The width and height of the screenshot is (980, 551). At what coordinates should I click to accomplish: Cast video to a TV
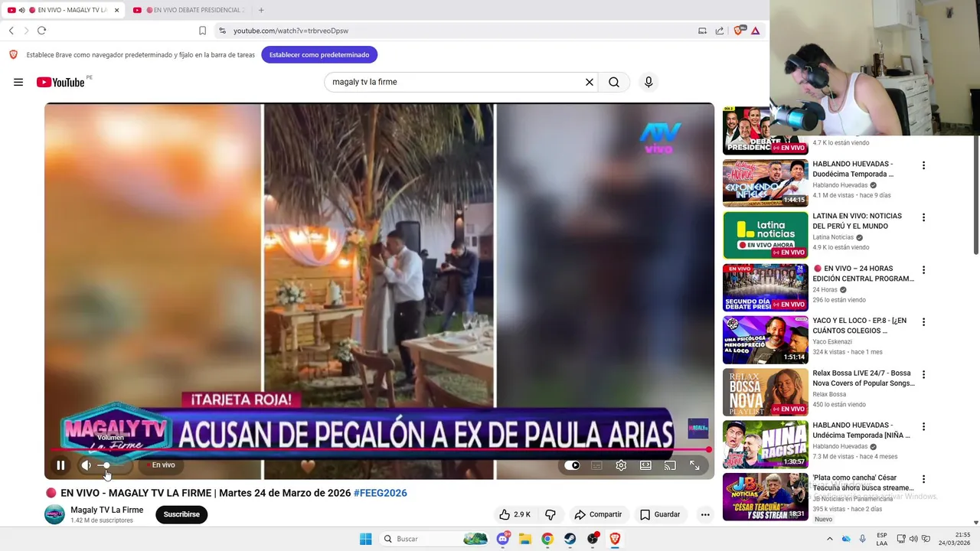point(670,465)
